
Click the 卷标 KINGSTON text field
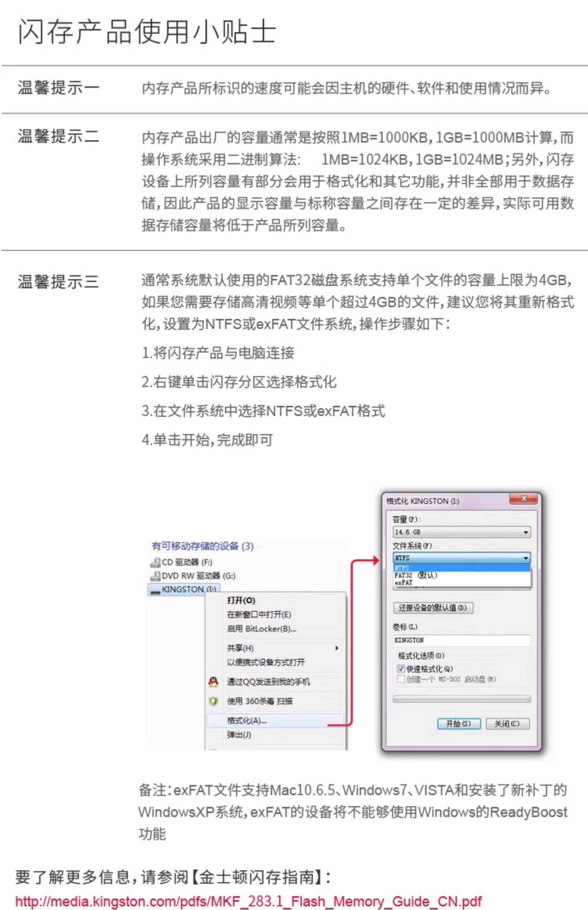point(462,640)
